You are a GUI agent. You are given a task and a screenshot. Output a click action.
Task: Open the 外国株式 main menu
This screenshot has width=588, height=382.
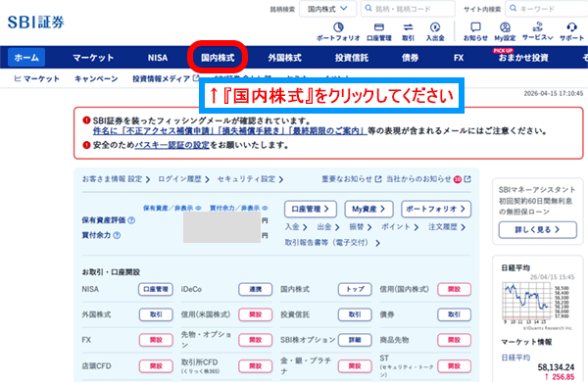click(284, 58)
